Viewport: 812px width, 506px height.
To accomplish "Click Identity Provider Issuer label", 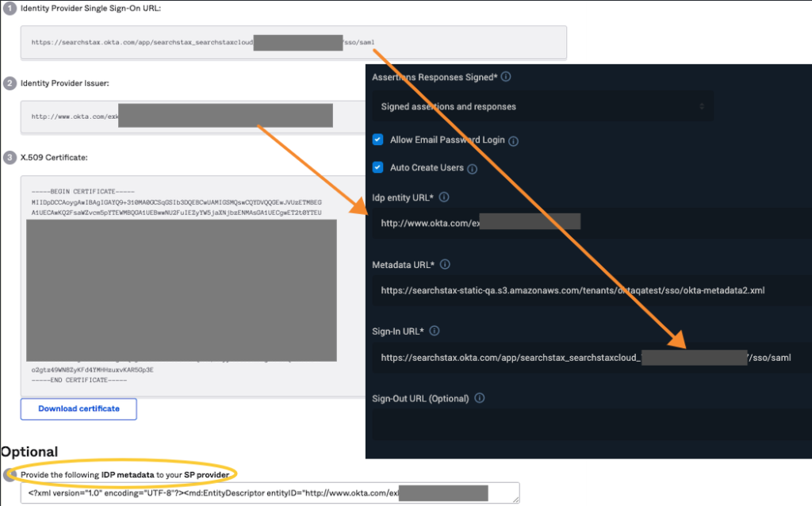I will pos(65,82).
